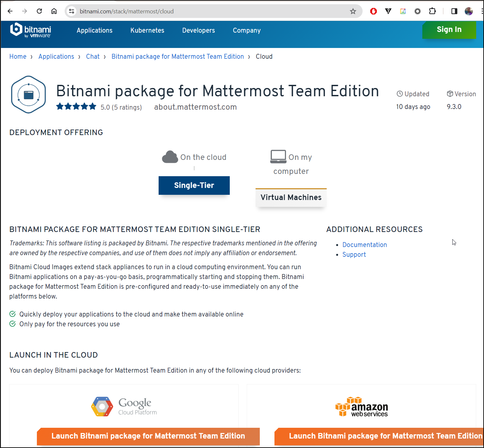Viewport: 484px width, 448px height.
Task: Open the Extensions puzzle piece menu
Action: click(432, 11)
